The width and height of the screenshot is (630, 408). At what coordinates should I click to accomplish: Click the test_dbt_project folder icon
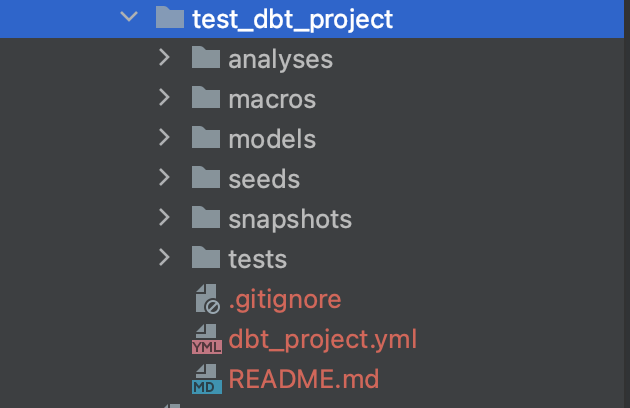tap(170, 18)
